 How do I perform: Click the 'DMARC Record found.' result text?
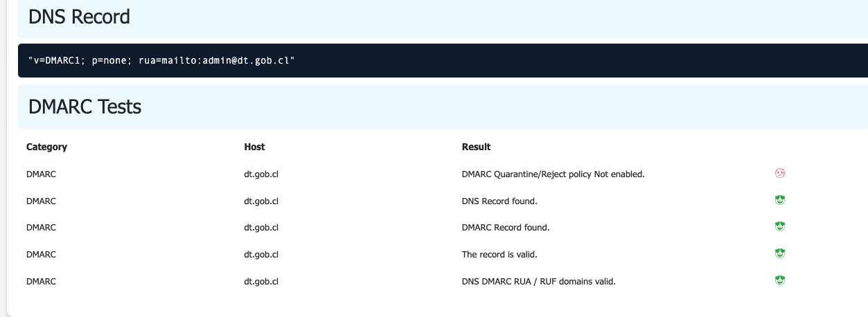tap(506, 227)
